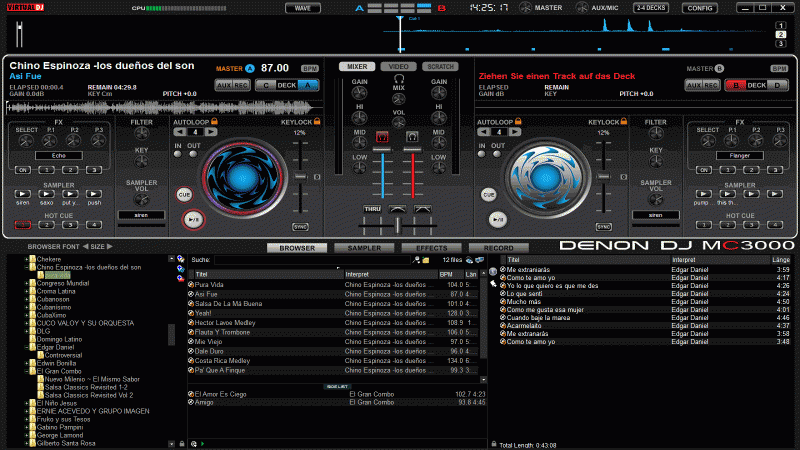
Task: Toggle the left deck FX ON button
Action: point(22,169)
